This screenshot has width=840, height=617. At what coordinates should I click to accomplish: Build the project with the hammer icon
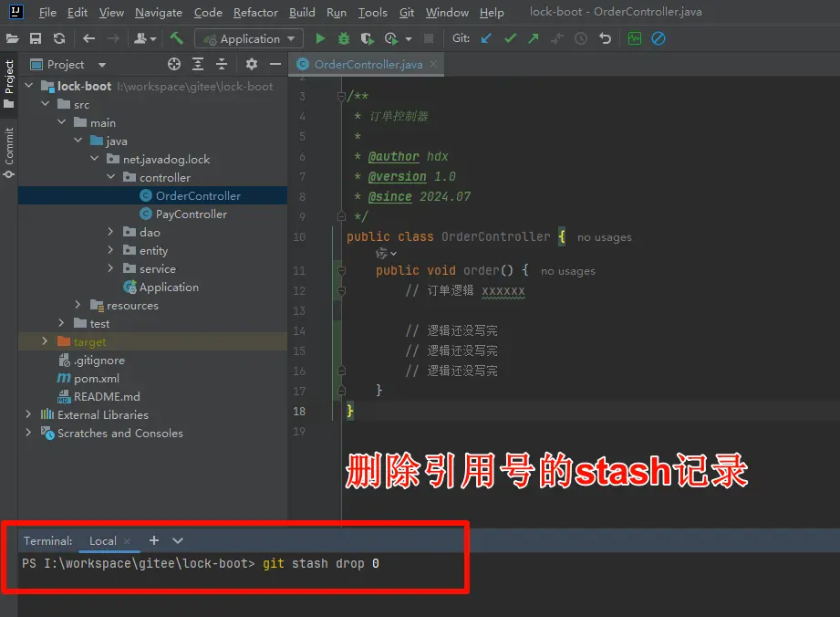click(176, 38)
